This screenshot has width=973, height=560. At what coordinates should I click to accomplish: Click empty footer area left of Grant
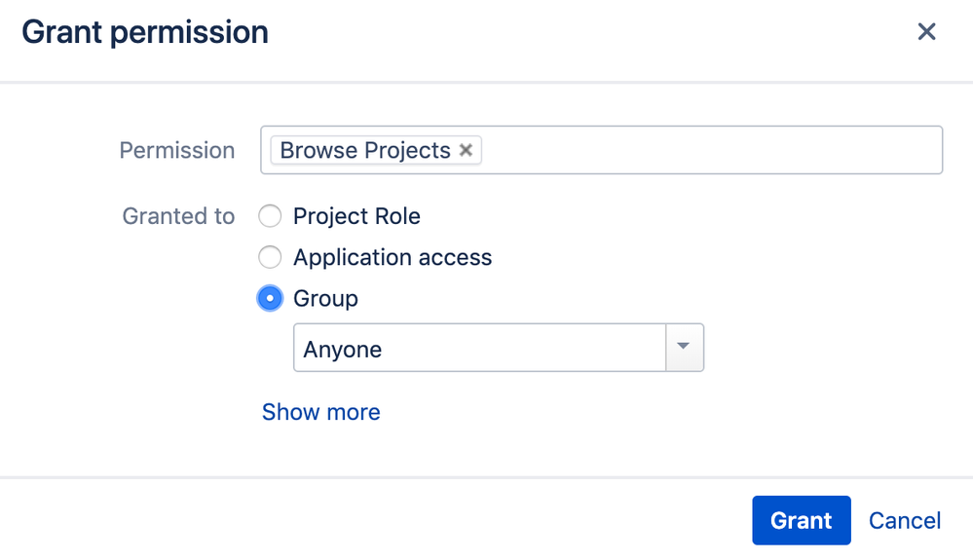(x=390, y=521)
